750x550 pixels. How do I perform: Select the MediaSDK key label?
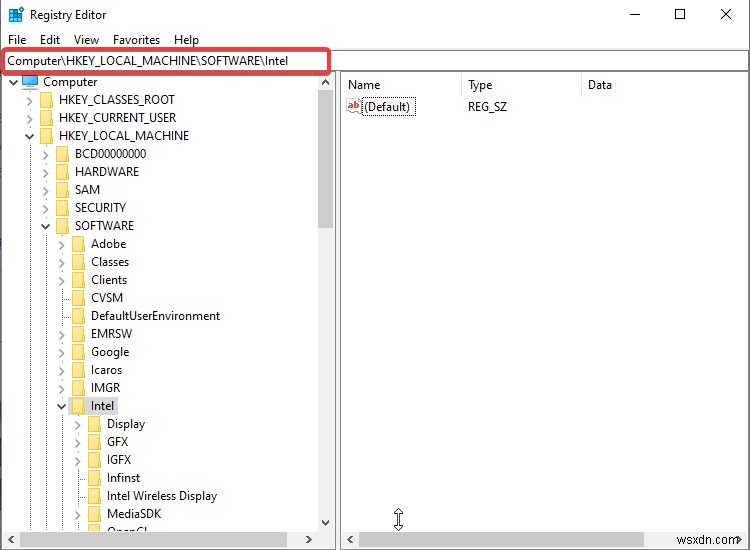pos(134,514)
